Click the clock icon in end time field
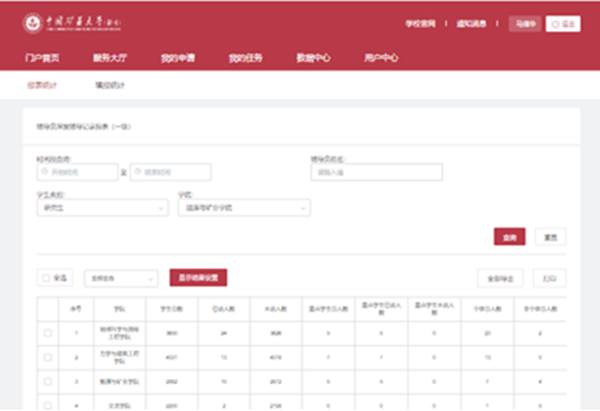Viewport: 600px width, 411px height. pyautogui.click(x=139, y=172)
